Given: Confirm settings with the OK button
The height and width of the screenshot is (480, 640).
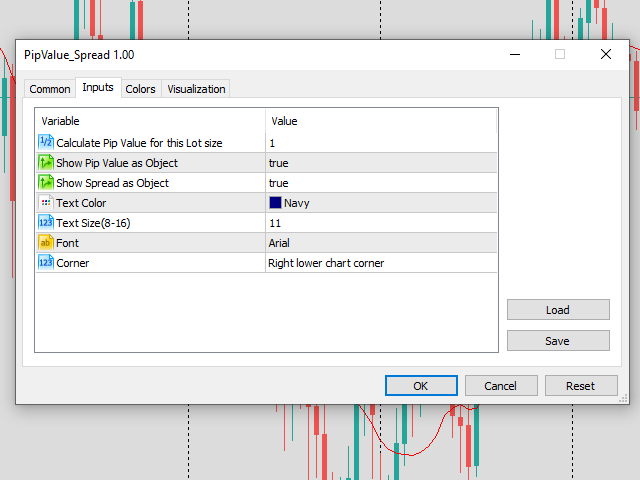Looking at the screenshot, I should pos(421,386).
